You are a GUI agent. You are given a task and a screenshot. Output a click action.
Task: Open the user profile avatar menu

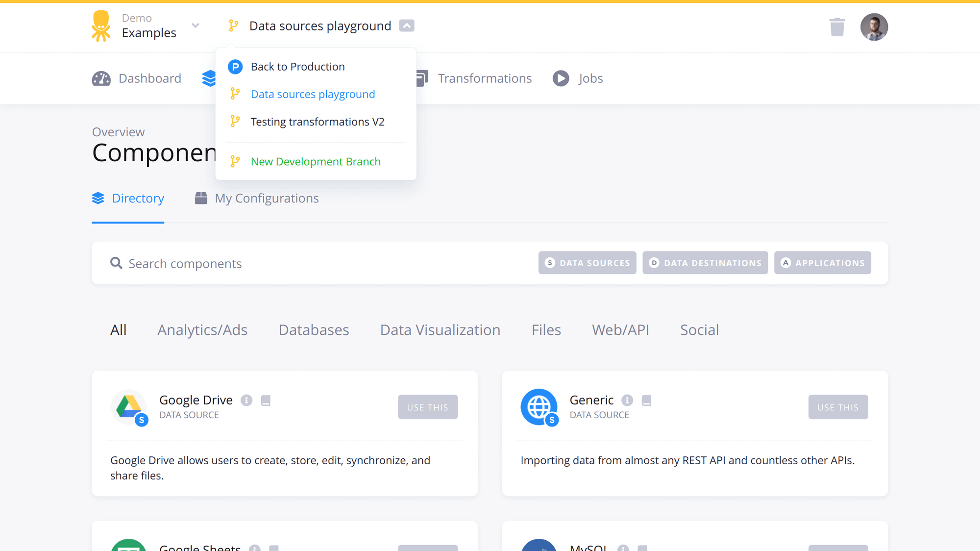[874, 27]
